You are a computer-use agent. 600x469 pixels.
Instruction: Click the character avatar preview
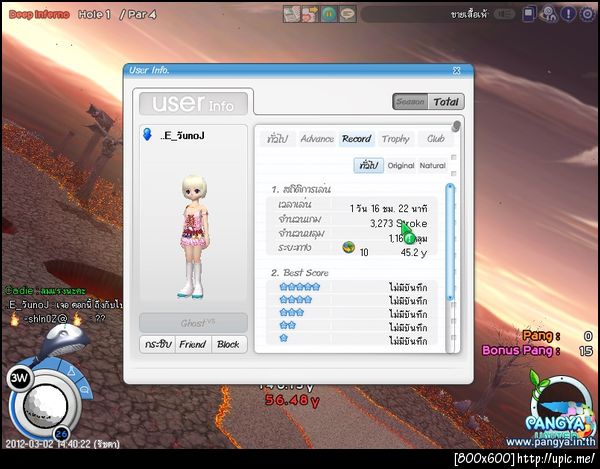194,236
